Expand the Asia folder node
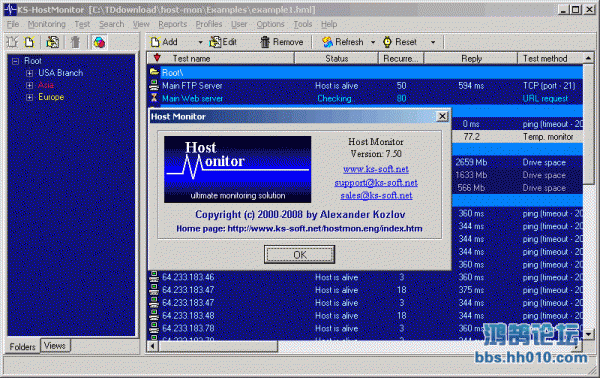This screenshot has width=600, height=378. (x=29, y=85)
